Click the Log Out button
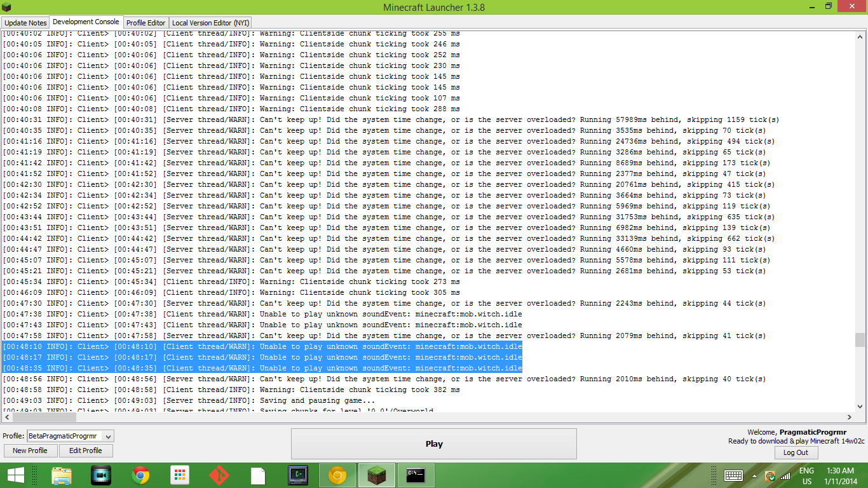Viewport: 868px width, 488px height. pyautogui.click(x=796, y=452)
